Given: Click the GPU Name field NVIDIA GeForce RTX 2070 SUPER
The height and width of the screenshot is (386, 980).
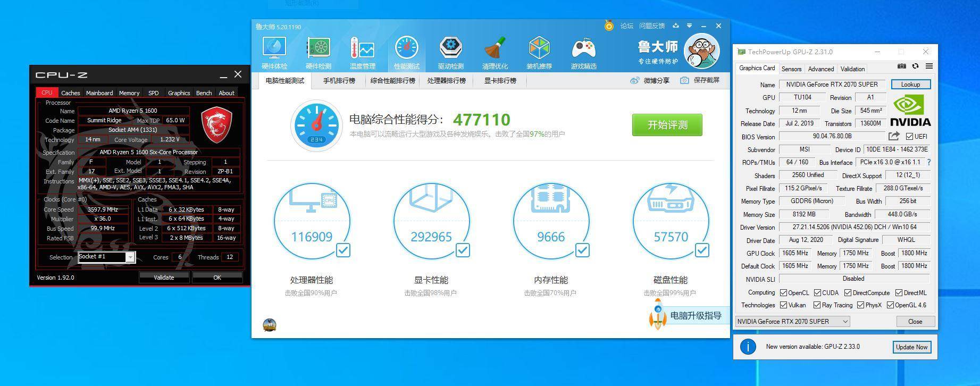Looking at the screenshot, I should click(832, 84).
